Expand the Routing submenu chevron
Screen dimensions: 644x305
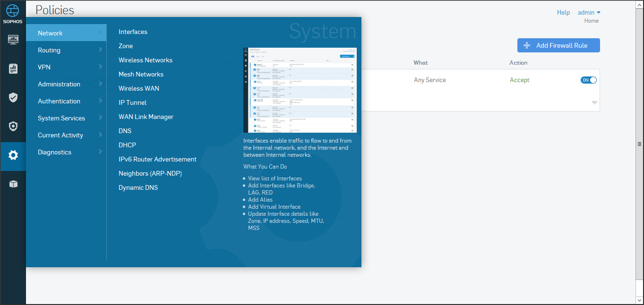[100, 50]
